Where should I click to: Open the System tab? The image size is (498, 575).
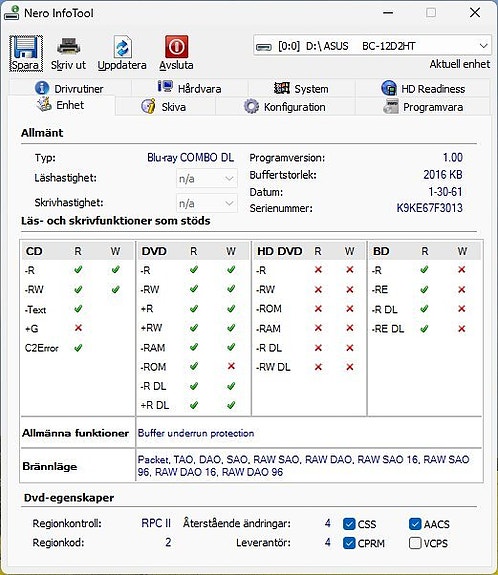click(x=301, y=88)
